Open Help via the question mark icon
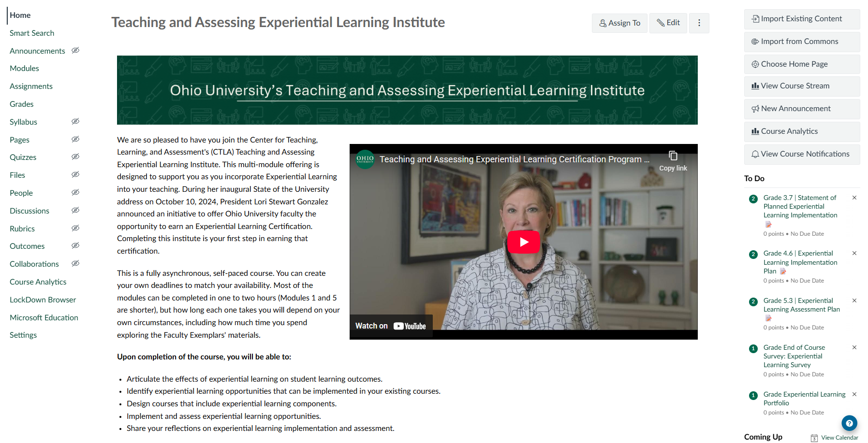868x443 pixels. pos(849,423)
